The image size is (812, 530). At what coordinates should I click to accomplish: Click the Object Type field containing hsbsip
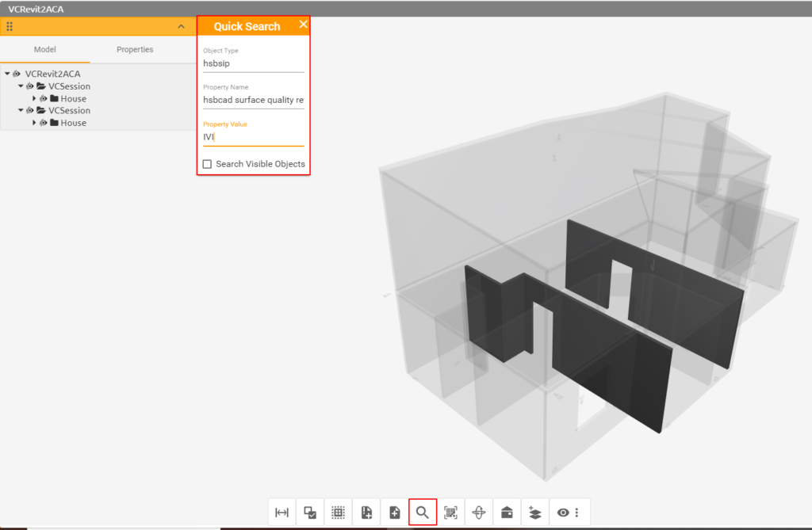pos(253,63)
